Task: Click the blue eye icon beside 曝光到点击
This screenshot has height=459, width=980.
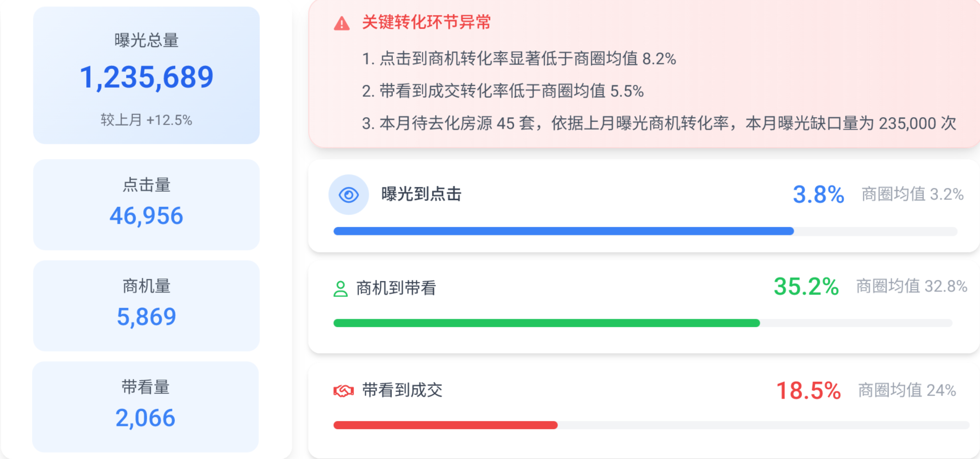Action: coord(349,195)
